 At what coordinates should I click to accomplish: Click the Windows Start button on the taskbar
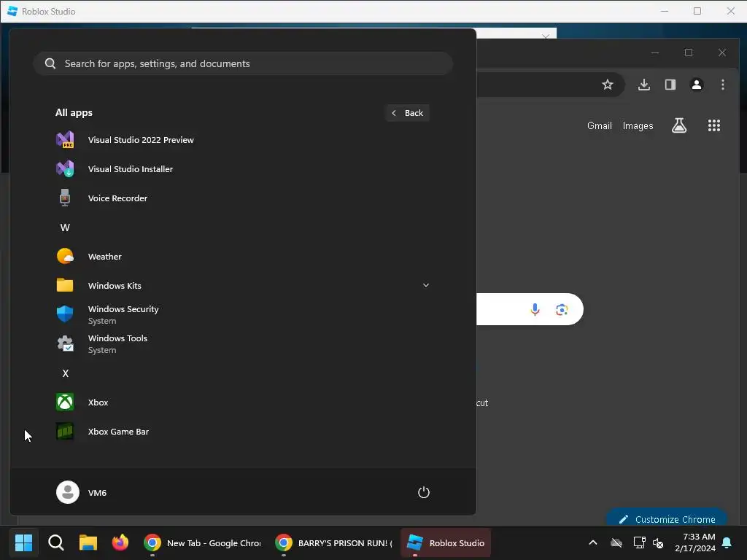pos(23,542)
